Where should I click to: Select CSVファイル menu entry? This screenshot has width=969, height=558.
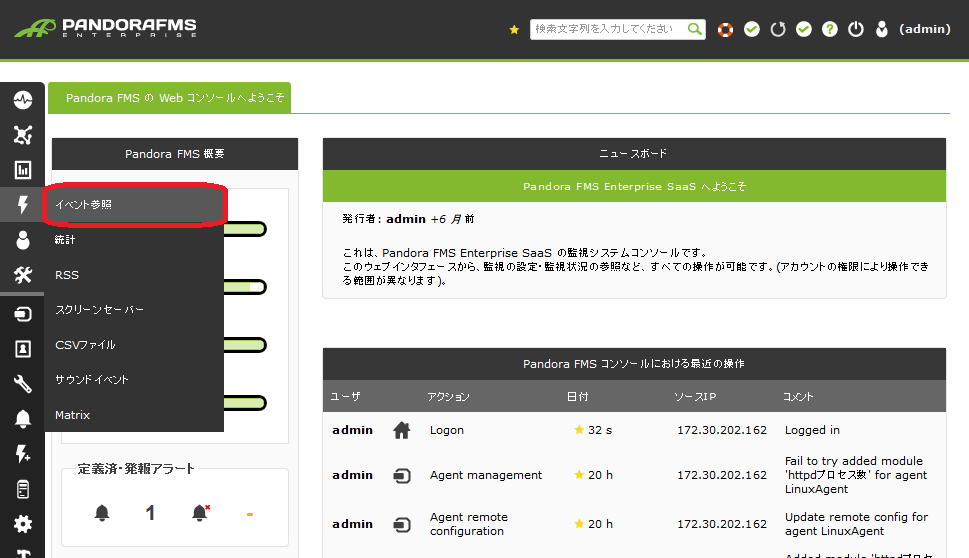click(134, 345)
